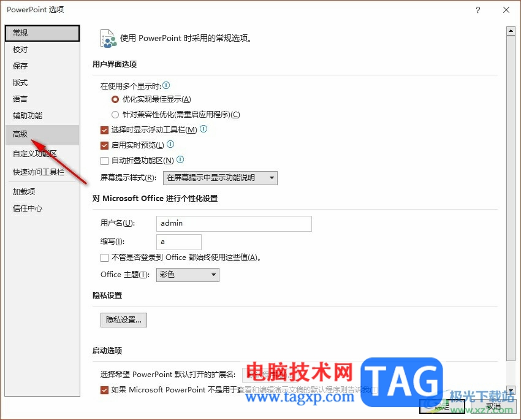Click the scrollbar down arrow
This screenshot has width=521, height=420.
coord(511,391)
